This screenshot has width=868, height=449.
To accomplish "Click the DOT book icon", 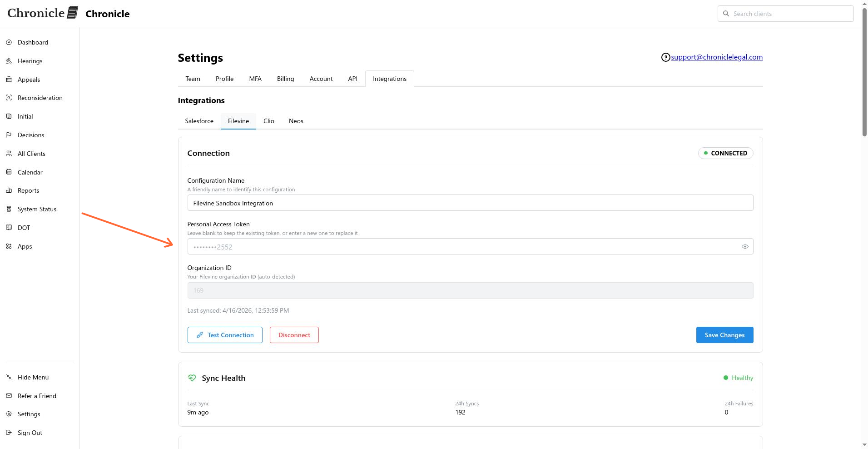I will point(9,228).
